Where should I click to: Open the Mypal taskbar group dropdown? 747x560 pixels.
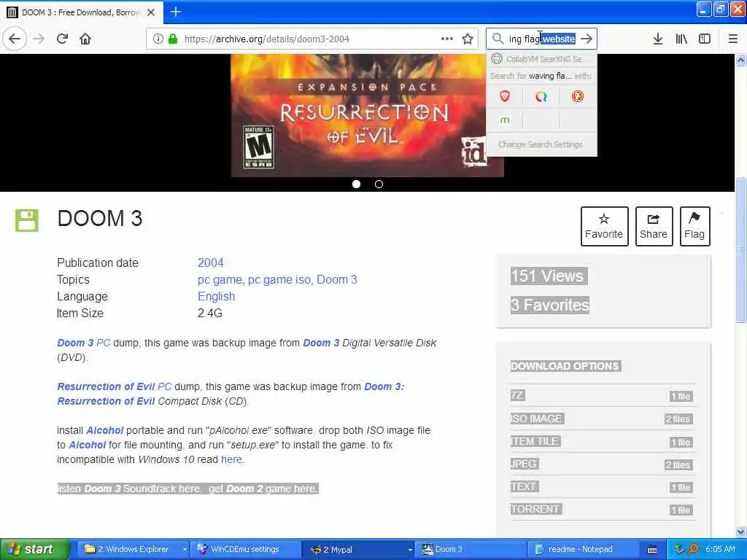410,550
